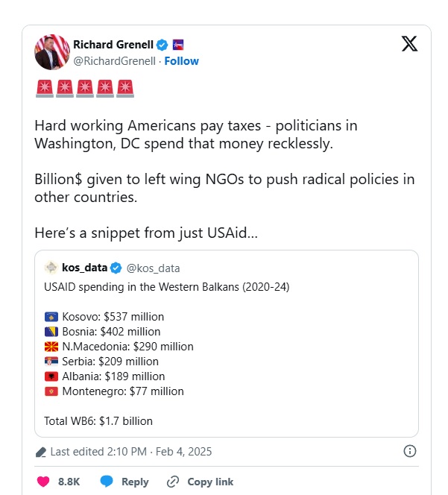Like the post with the heart icon
Screen dimensions: 448x495
[44, 482]
